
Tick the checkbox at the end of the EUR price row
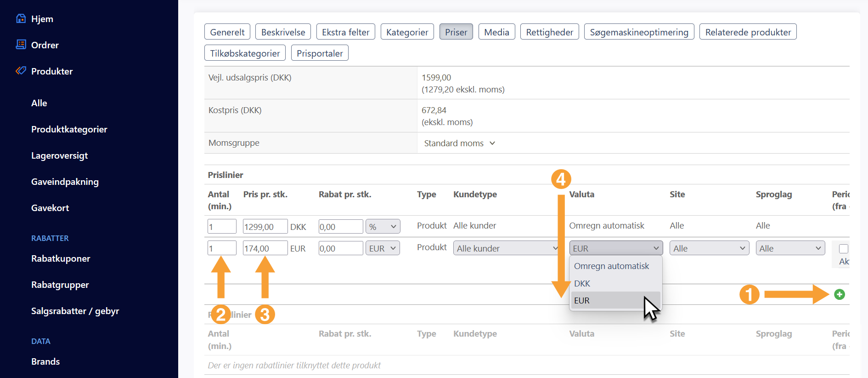843,249
